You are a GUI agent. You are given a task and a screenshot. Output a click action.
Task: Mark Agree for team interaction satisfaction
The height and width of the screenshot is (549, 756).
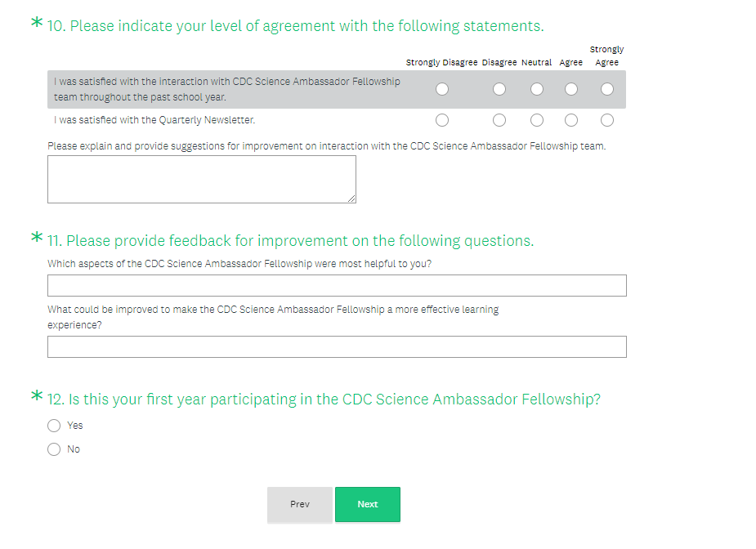(571, 89)
